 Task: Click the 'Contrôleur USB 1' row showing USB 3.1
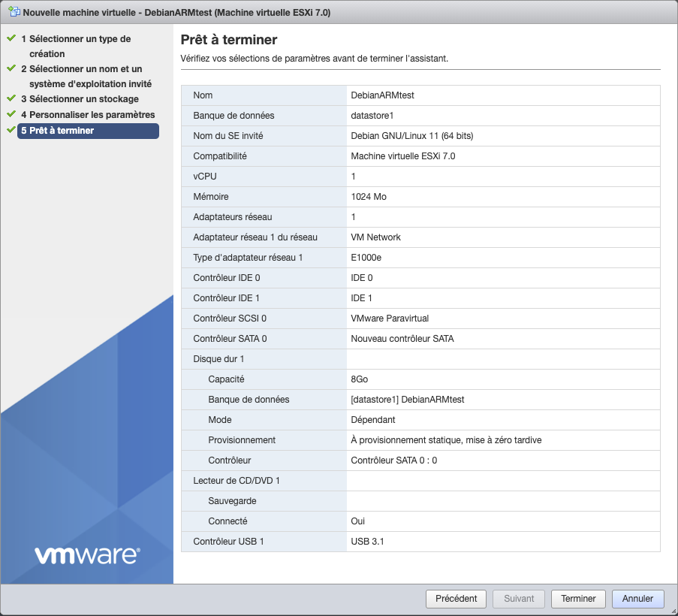(420, 541)
